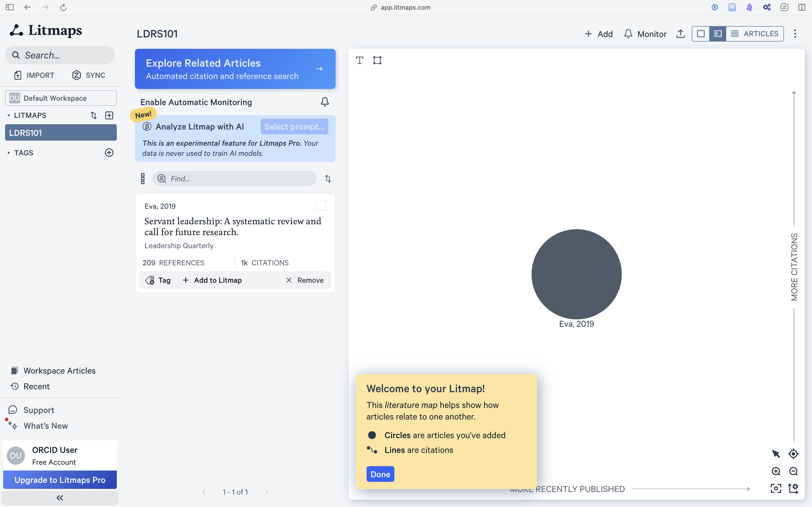Click the Enable Automatic Monitoring bell

pyautogui.click(x=325, y=102)
